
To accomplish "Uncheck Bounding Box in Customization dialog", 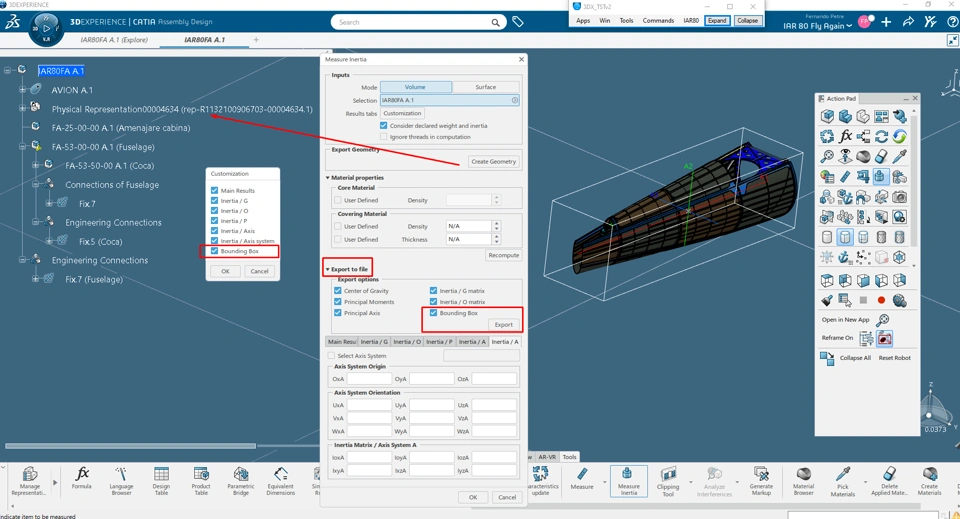I will 214,251.
